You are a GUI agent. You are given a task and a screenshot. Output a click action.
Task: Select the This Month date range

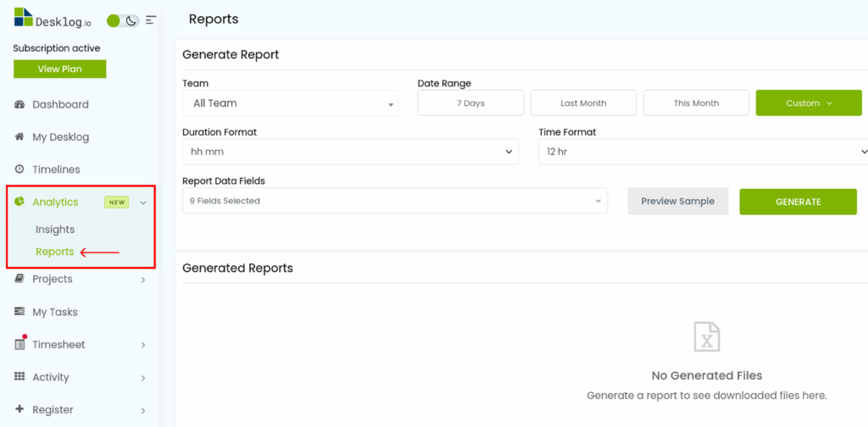pos(696,103)
